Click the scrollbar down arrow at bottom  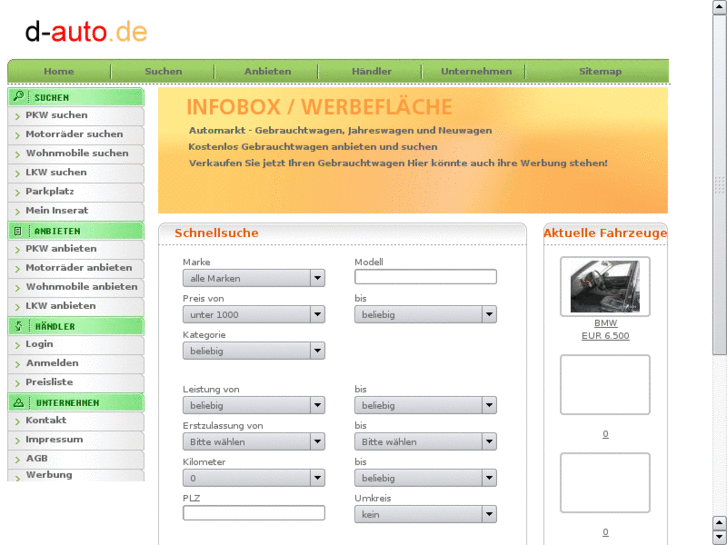tap(719, 537)
